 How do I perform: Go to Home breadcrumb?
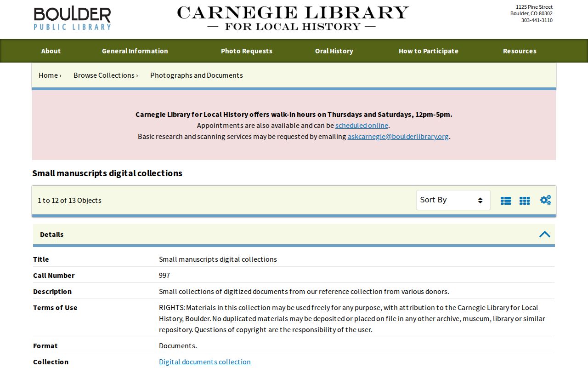pyautogui.click(x=48, y=75)
